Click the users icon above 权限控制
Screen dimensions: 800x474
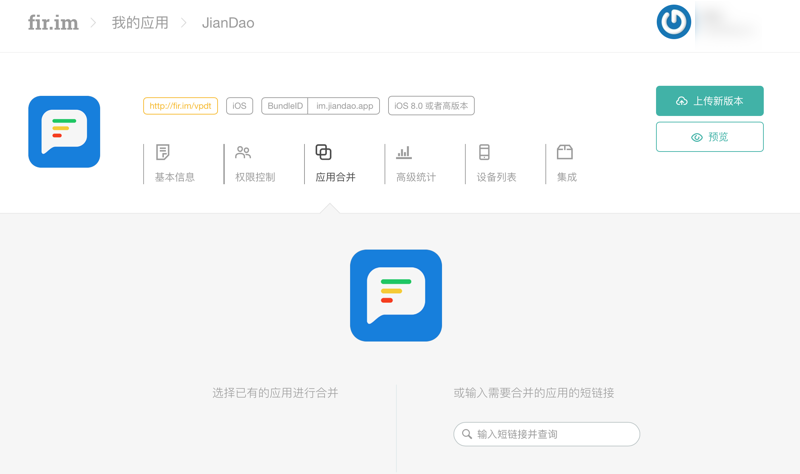click(x=243, y=152)
